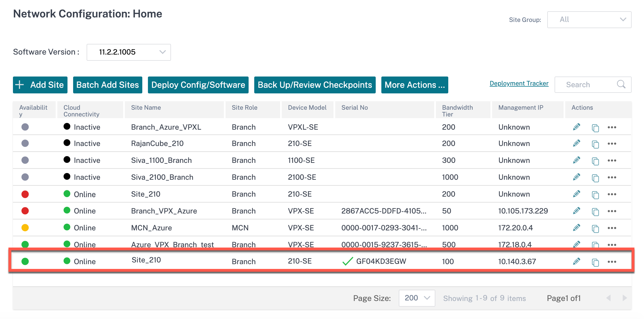644x319 pixels.
Task: Click management IP 172.20.0.4
Action: 515,228
